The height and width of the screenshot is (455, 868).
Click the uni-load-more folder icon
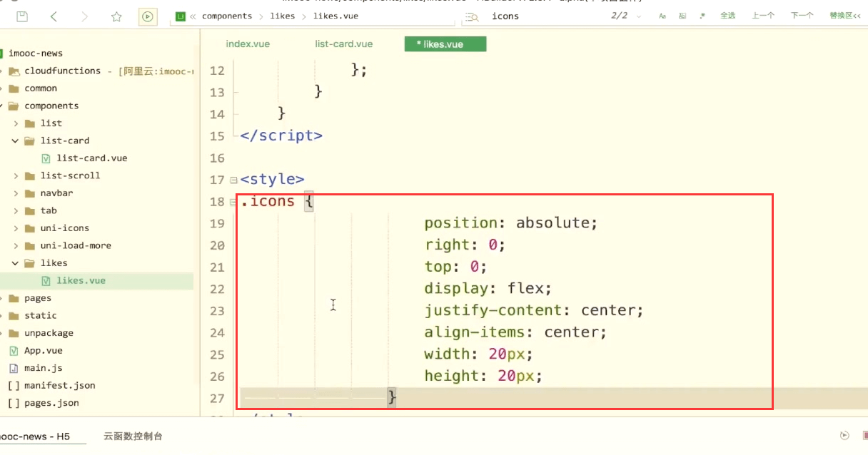[29, 246]
